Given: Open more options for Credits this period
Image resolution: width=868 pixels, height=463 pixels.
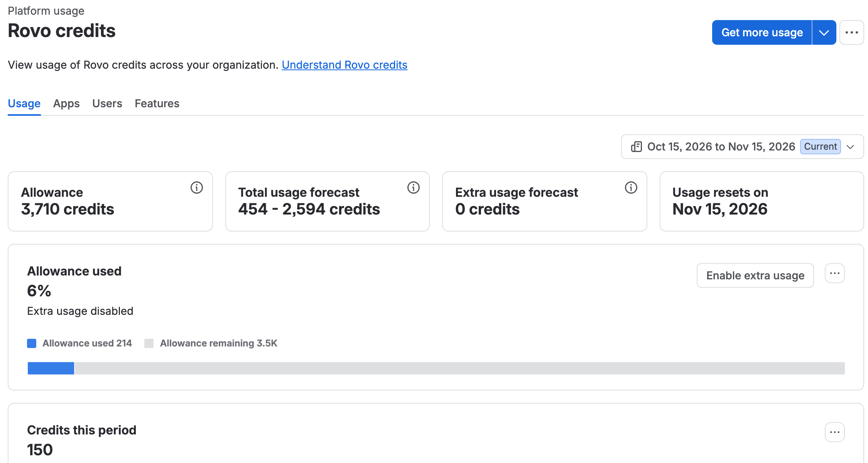Looking at the screenshot, I should (835, 432).
